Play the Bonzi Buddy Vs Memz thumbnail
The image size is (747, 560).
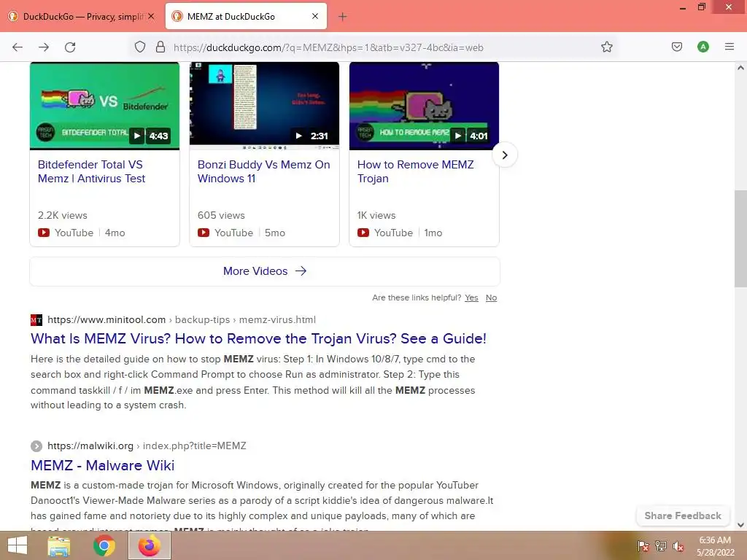264,106
